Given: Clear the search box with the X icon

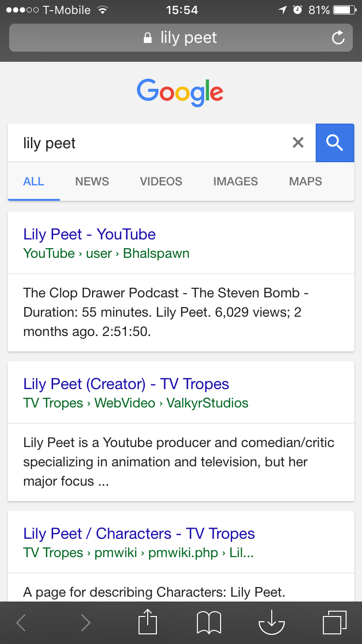Looking at the screenshot, I should click(298, 142).
